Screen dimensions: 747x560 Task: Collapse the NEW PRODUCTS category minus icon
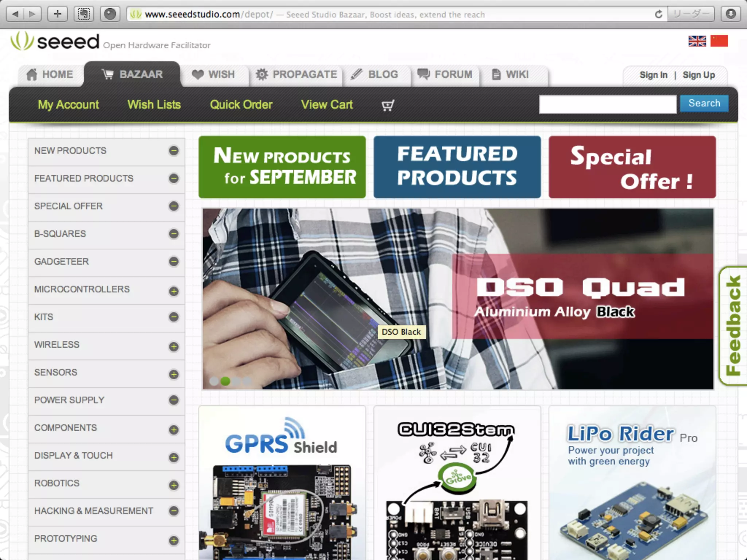(x=174, y=151)
